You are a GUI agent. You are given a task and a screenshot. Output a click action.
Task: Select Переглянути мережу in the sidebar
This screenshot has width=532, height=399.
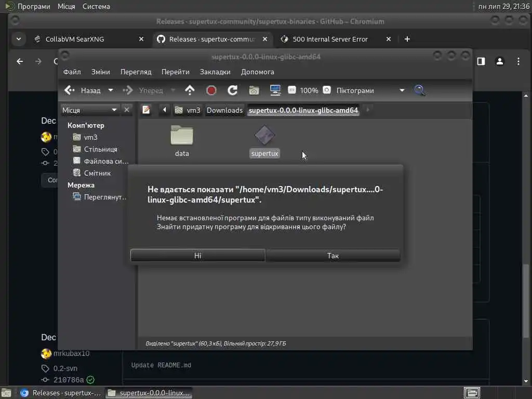click(x=100, y=197)
